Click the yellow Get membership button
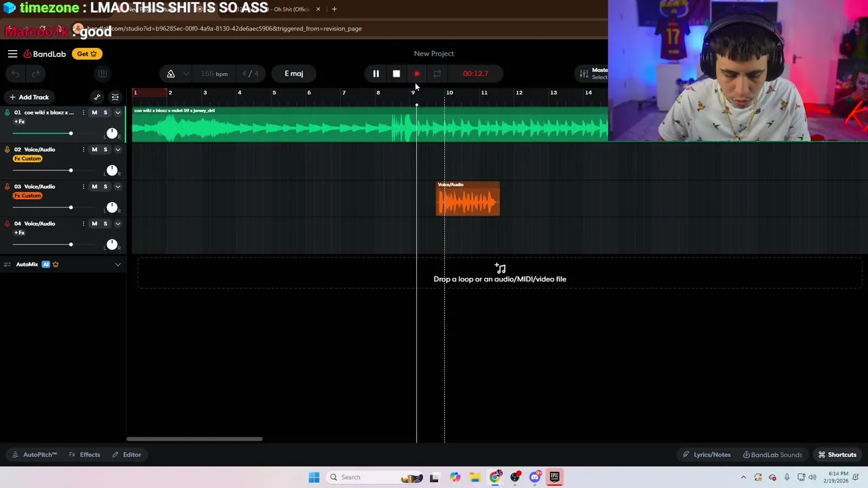Viewport: 868px width, 488px height. point(86,54)
